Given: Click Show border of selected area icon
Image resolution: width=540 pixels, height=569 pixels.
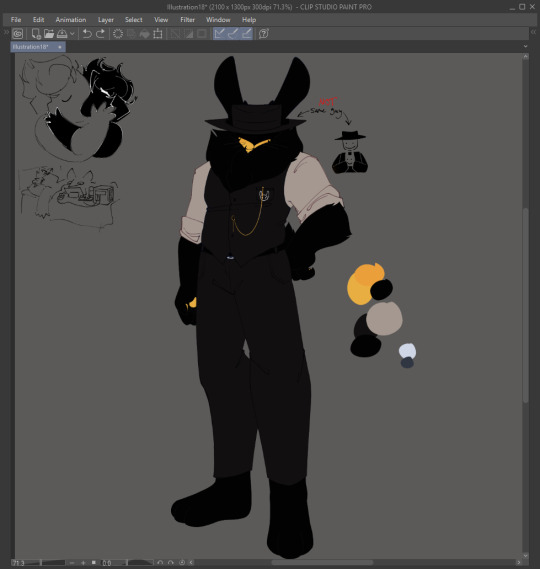Looking at the screenshot, I should [202, 34].
